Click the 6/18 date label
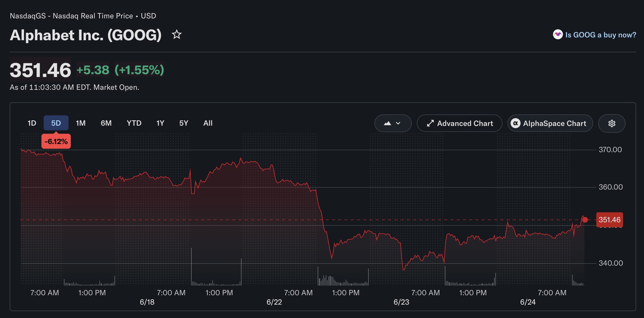The width and height of the screenshot is (644, 318). tap(147, 302)
